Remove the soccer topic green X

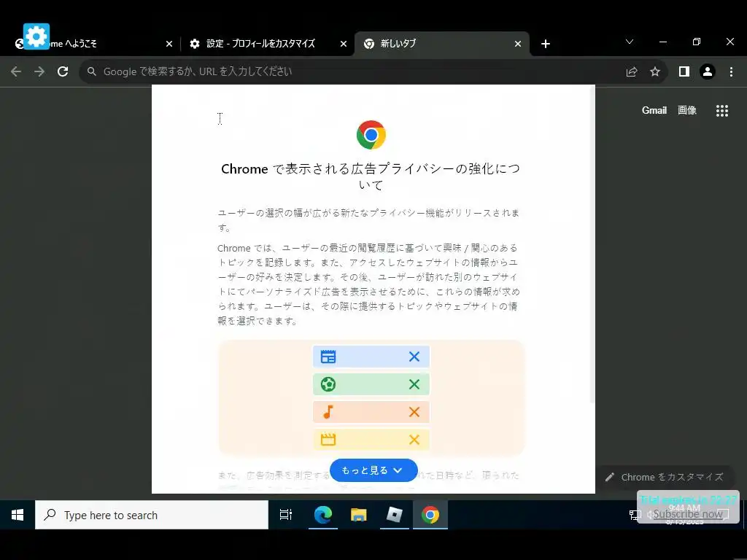pyautogui.click(x=414, y=384)
